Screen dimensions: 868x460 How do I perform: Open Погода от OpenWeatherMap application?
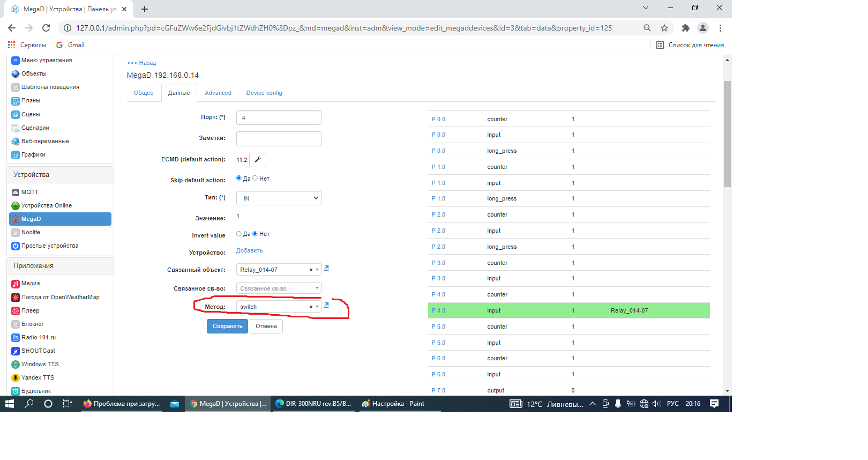point(60,297)
